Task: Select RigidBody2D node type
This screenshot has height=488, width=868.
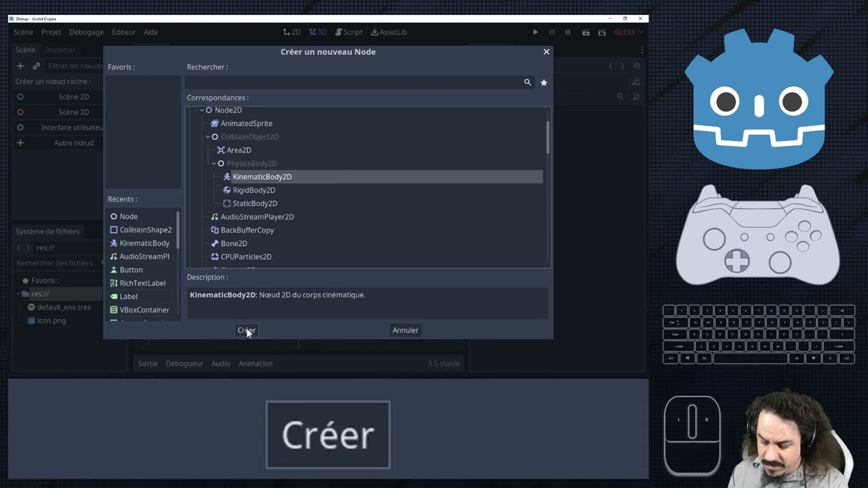Action: click(x=254, y=190)
